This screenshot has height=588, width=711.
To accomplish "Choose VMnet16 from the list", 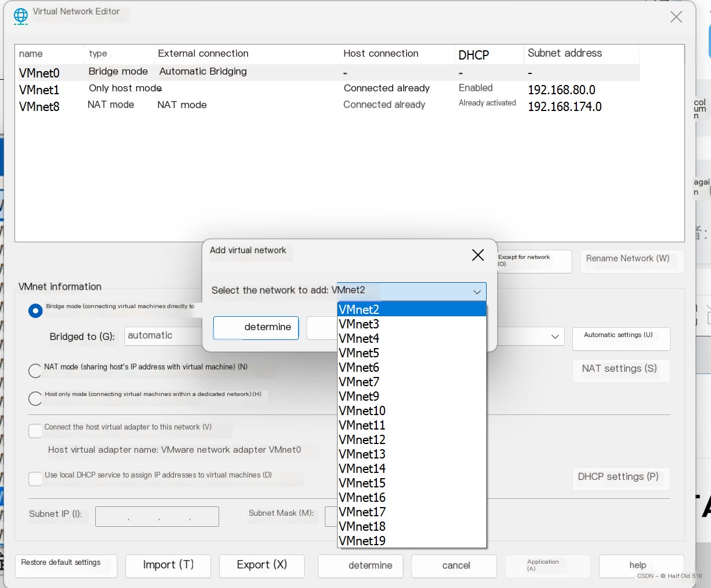I will click(412, 497).
